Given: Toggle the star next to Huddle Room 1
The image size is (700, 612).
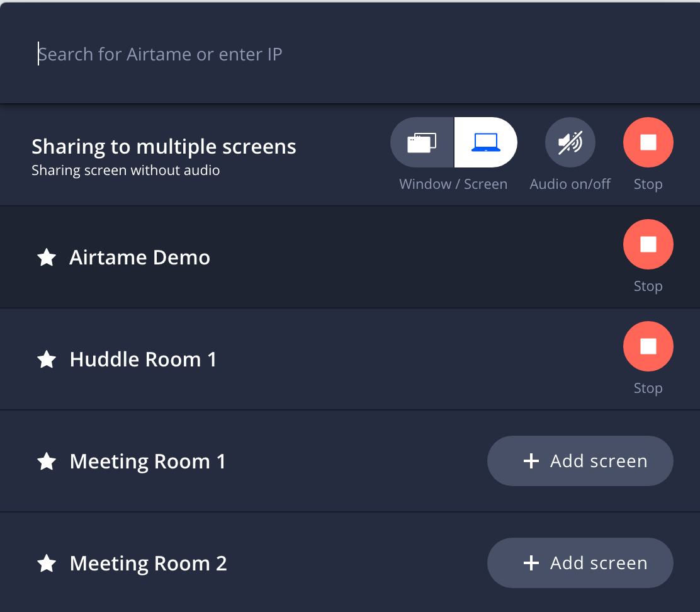Looking at the screenshot, I should 47,359.
